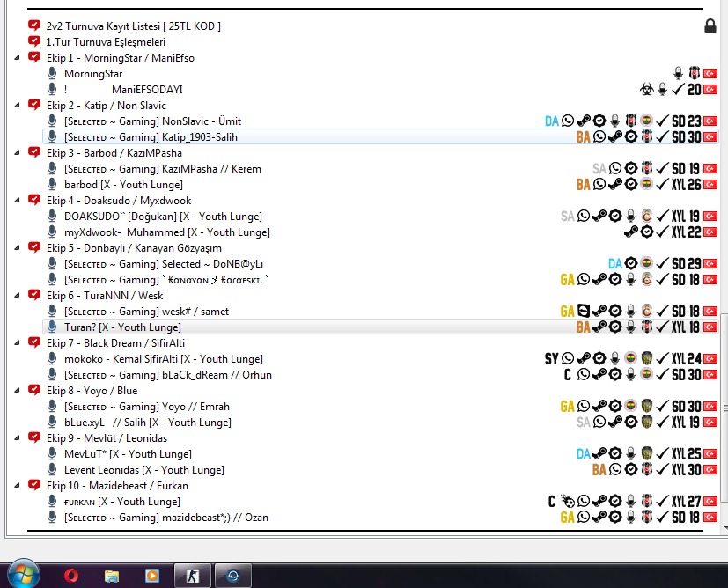The image size is (728, 588).
Task: Open the media player from the taskbar
Action: click(x=151, y=576)
